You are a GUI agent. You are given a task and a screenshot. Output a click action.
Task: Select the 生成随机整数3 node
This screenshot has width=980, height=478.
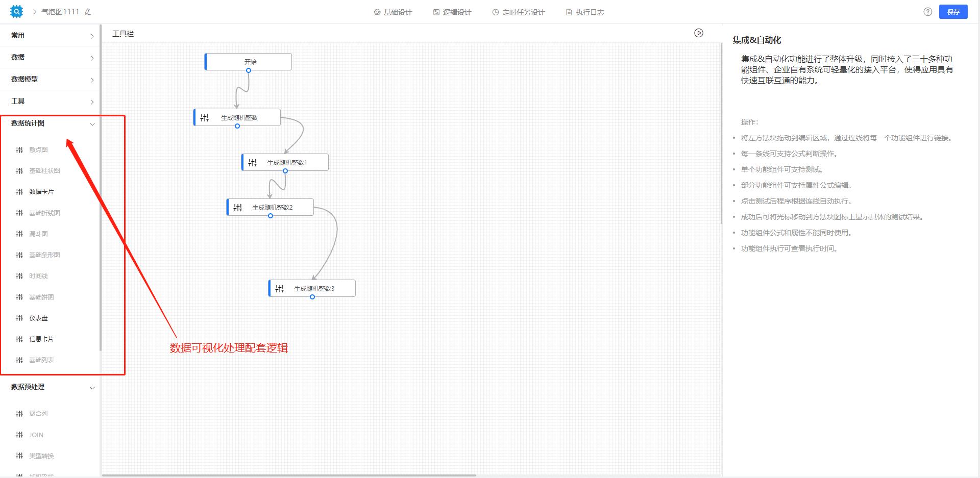312,288
